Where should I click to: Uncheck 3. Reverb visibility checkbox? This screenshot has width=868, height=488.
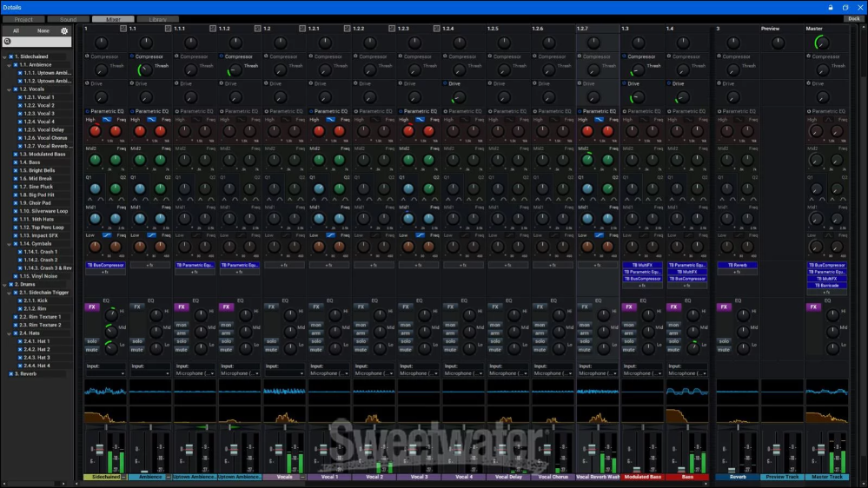[10, 373]
